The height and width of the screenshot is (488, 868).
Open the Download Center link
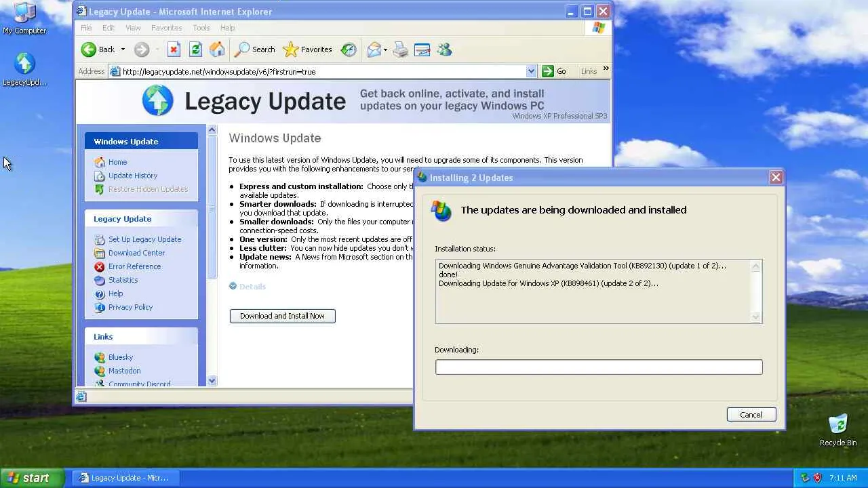click(136, 253)
